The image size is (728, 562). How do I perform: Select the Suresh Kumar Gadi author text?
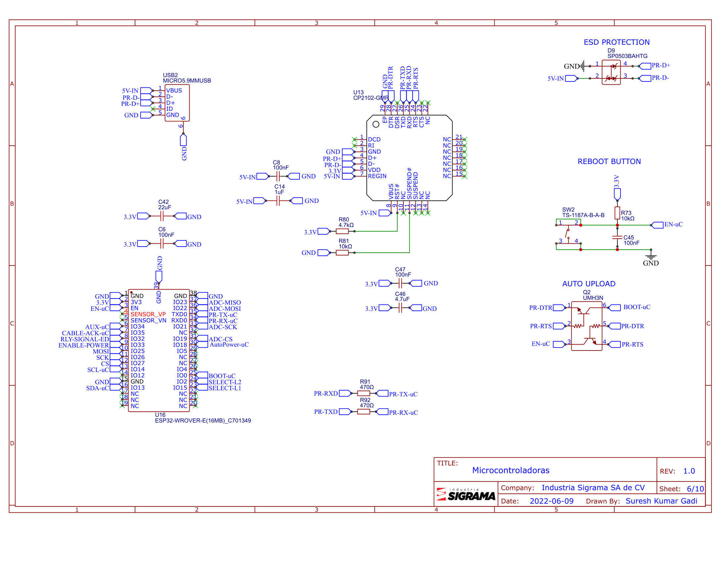[661, 501]
